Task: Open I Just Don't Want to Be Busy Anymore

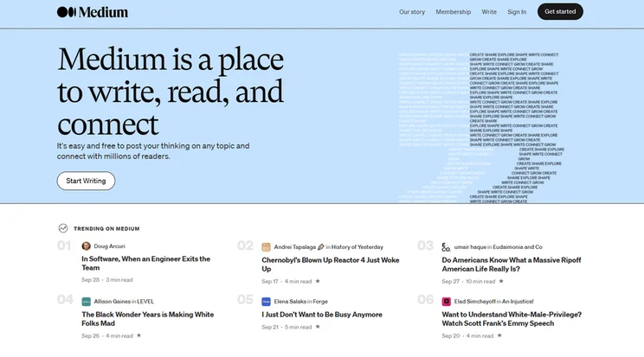Action: click(x=322, y=315)
